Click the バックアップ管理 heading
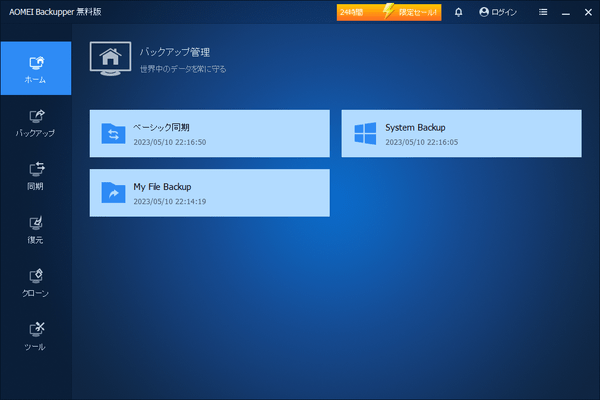 point(175,52)
